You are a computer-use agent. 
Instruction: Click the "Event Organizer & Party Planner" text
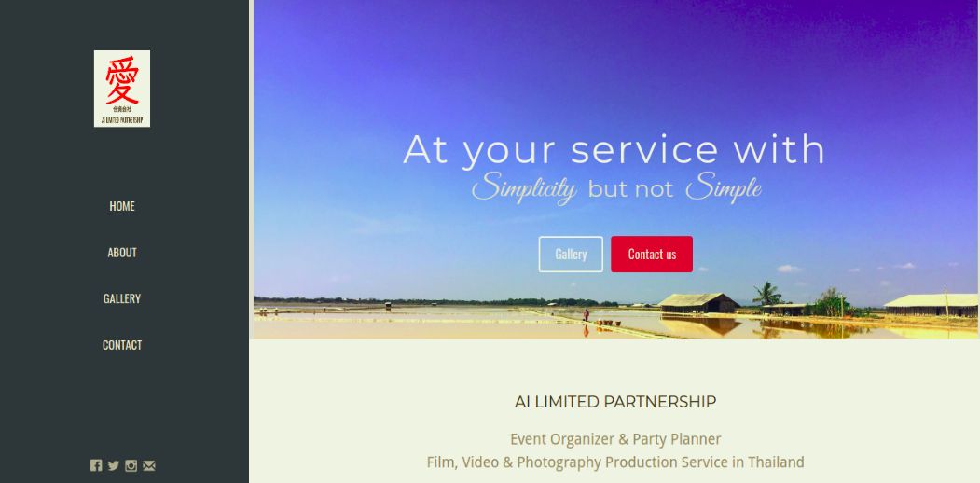tap(615, 439)
